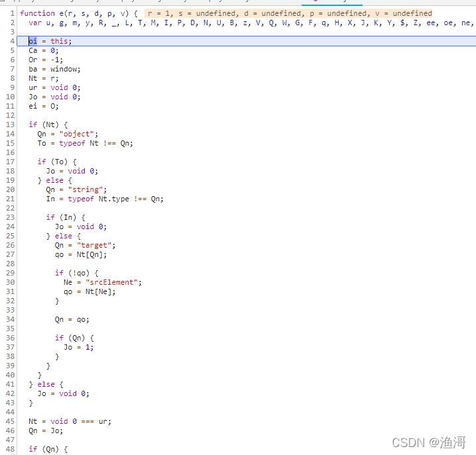The image size is (476, 455).
Task: Click the 'qo = Nt[Ne];' statement
Action: (89, 291)
